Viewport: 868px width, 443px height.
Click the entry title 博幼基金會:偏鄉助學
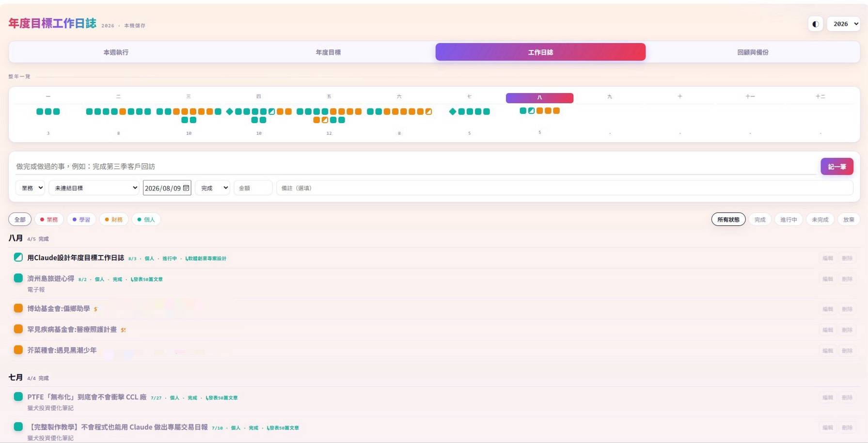click(59, 308)
